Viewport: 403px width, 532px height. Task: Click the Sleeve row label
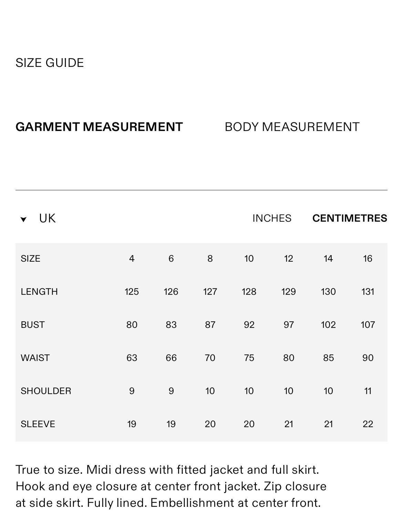(x=38, y=424)
